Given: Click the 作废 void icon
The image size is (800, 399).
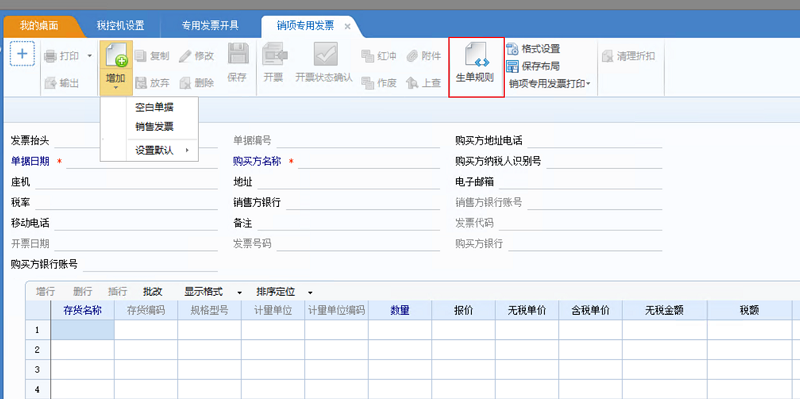Looking at the screenshot, I should 368,83.
